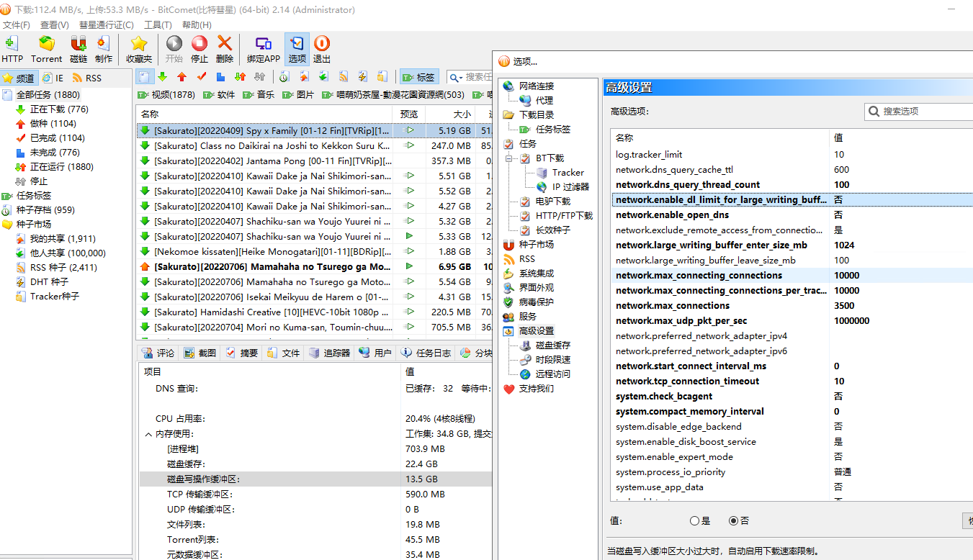
Task: Select 做种 (1104) in sidebar
Action: pos(53,124)
